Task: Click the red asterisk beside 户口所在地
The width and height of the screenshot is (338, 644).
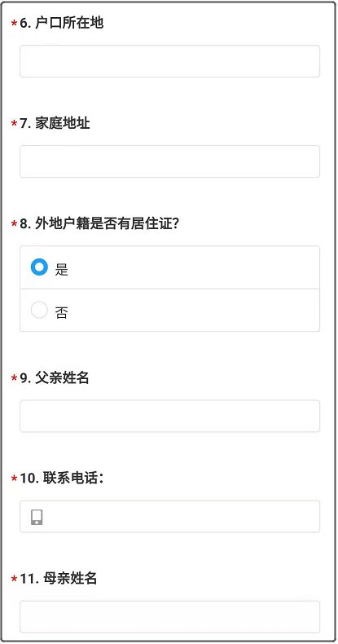Action: pos(14,23)
